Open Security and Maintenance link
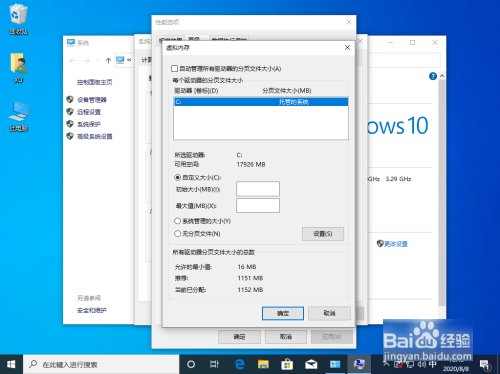Screen dimensions: 500x374 click(92, 310)
